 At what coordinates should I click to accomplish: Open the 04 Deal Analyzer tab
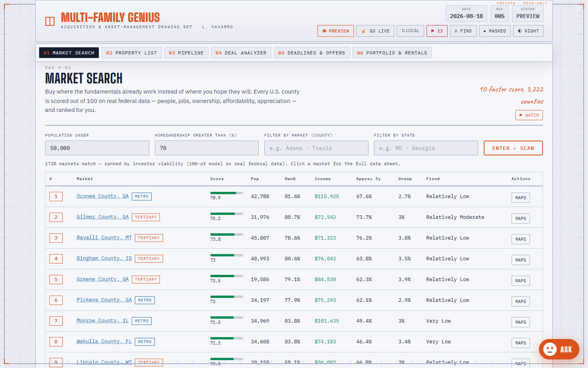[x=241, y=53]
